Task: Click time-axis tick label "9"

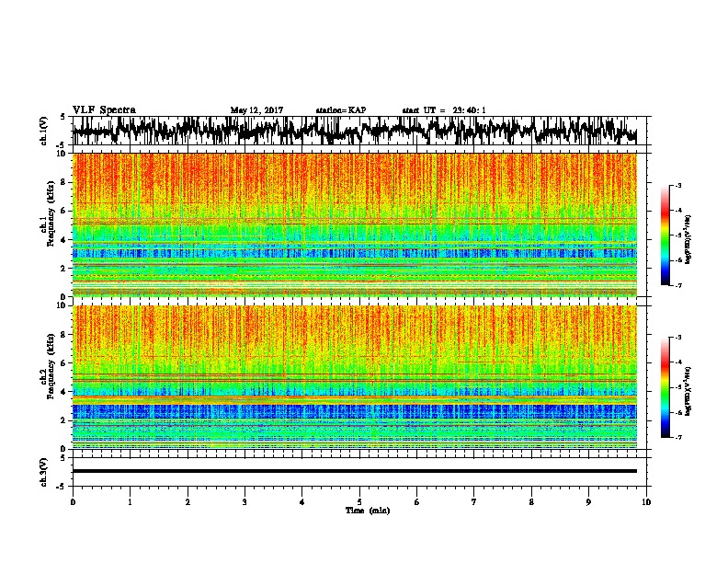Action: tap(588, 502)
